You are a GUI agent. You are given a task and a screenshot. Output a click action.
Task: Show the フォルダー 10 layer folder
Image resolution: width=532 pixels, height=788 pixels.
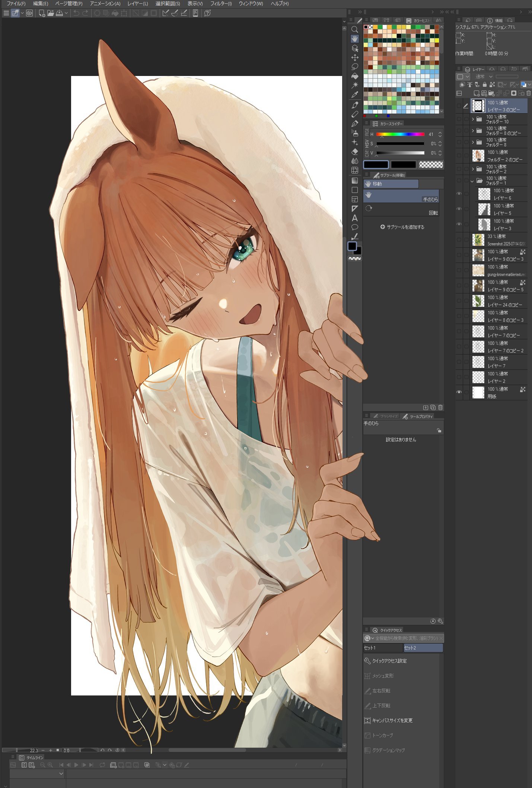[459, 119]
